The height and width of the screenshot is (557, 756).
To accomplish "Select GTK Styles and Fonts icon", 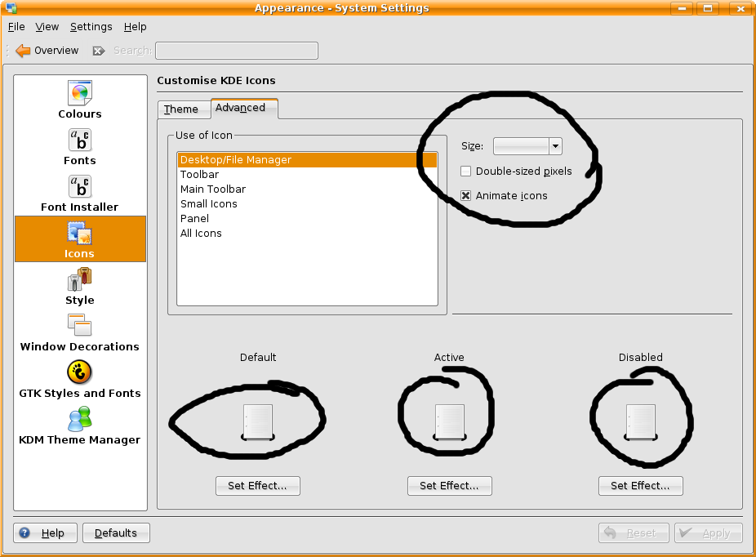I will tap(80, 373).
